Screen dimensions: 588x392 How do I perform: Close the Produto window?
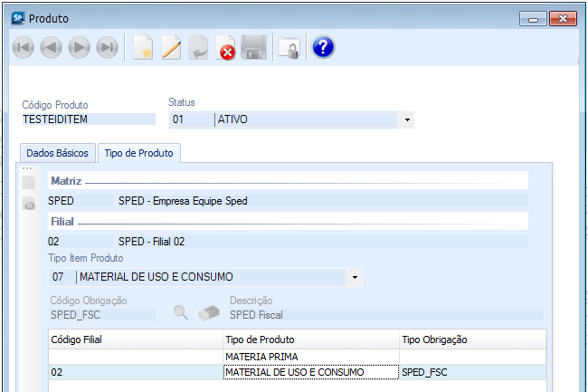click(563, 18)
